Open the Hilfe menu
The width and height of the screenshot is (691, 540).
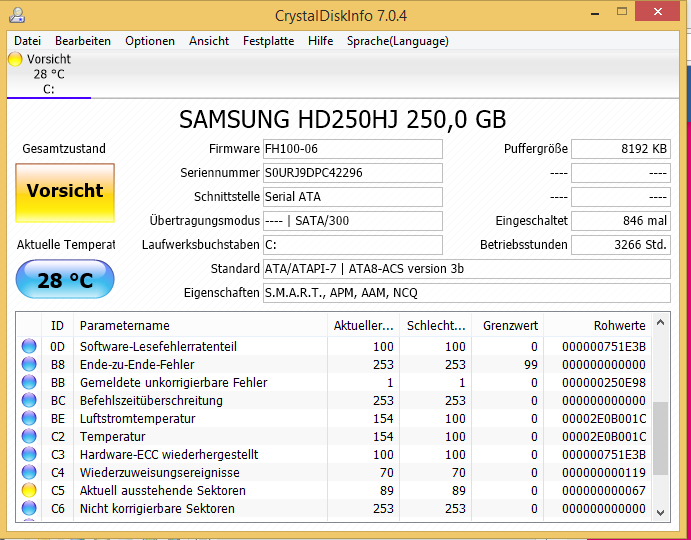pos(320,41)
